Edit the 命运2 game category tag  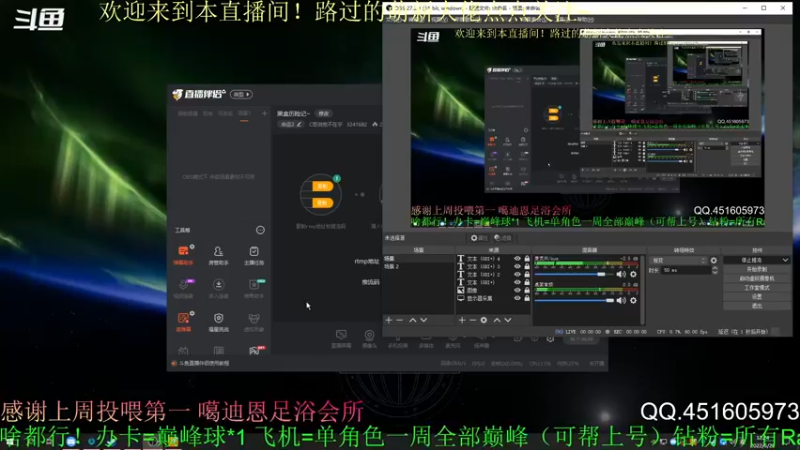290,124
